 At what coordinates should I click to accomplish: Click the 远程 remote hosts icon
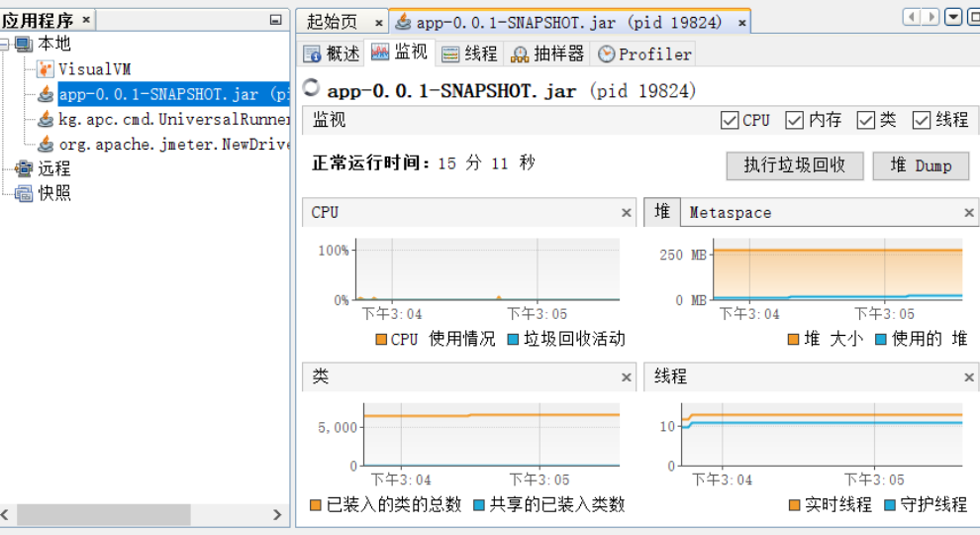pos(24,168)
